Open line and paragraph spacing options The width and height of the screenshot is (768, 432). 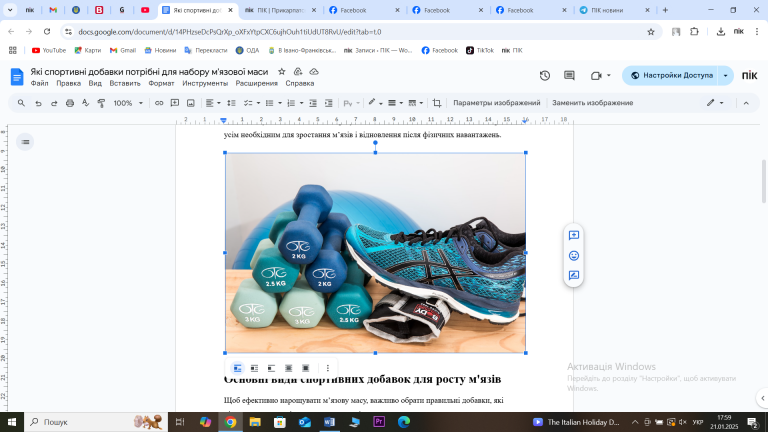[231, 103]
